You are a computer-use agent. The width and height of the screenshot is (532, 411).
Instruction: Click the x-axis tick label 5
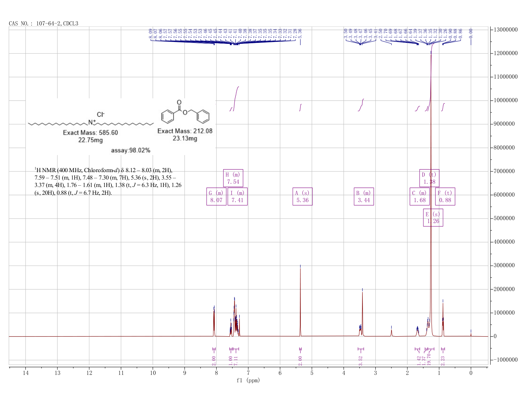click(312, 373)
